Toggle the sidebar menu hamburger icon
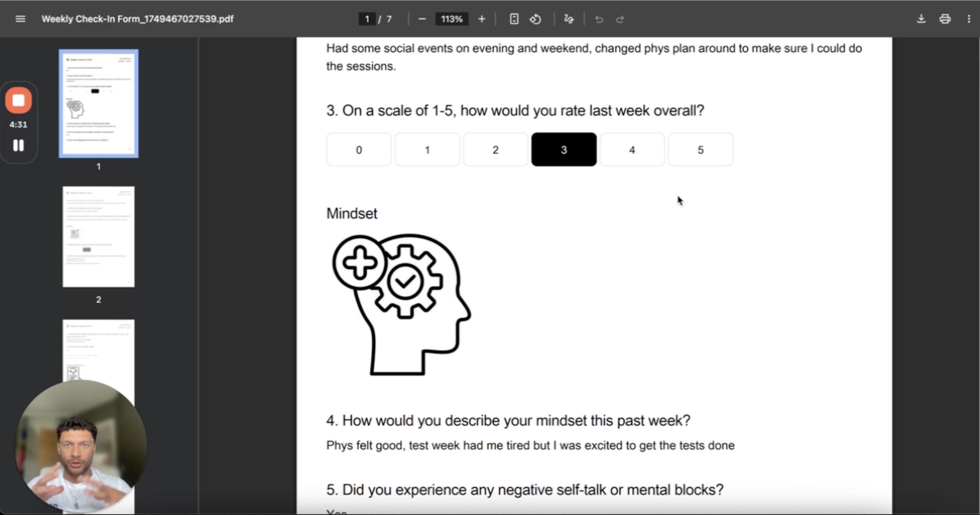This screenshot has width=980, height=515. [x=20, y=19]
